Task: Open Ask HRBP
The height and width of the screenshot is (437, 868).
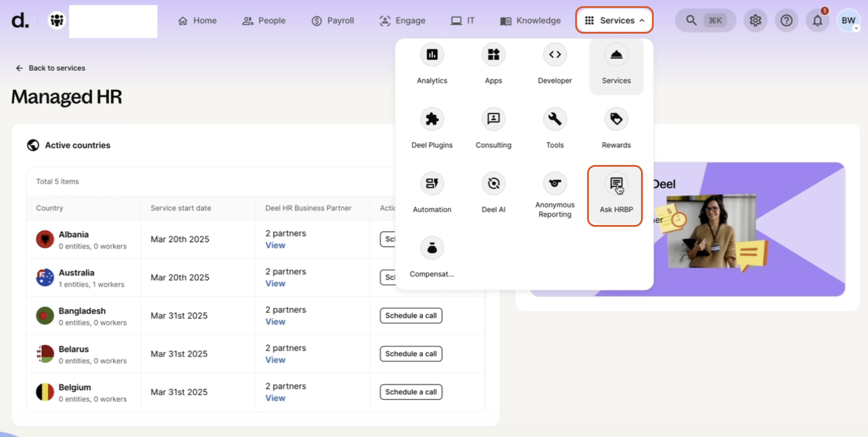Action: point(615,196)
